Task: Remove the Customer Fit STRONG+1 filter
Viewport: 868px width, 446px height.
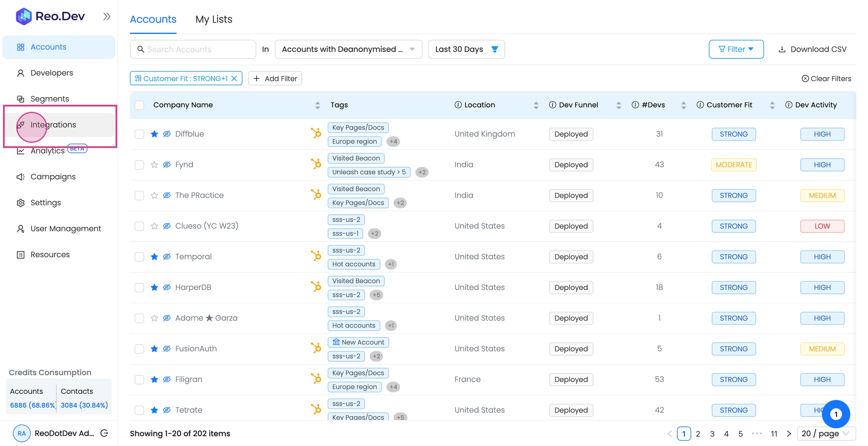Action: (234, 78)
